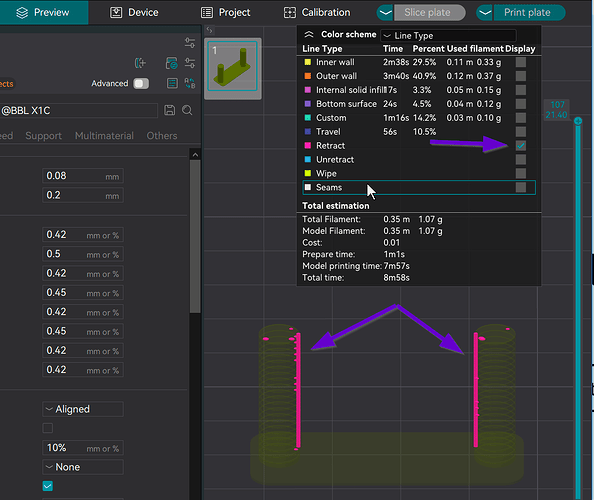Click the collapse sidebar arrow icon
The image size is (594, 500).
point(209,30)
